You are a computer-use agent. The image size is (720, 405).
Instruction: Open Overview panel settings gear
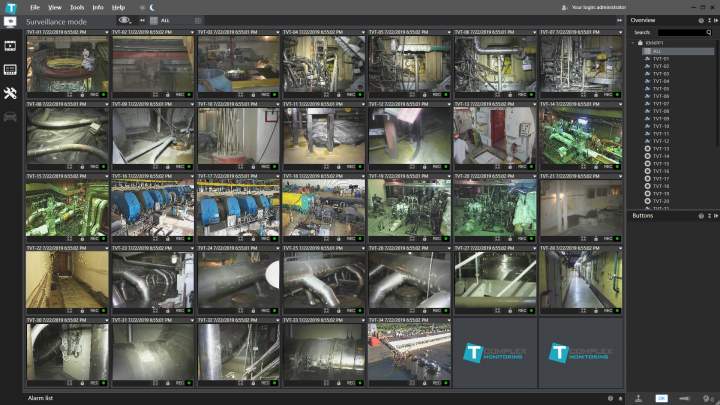point(701,20)
